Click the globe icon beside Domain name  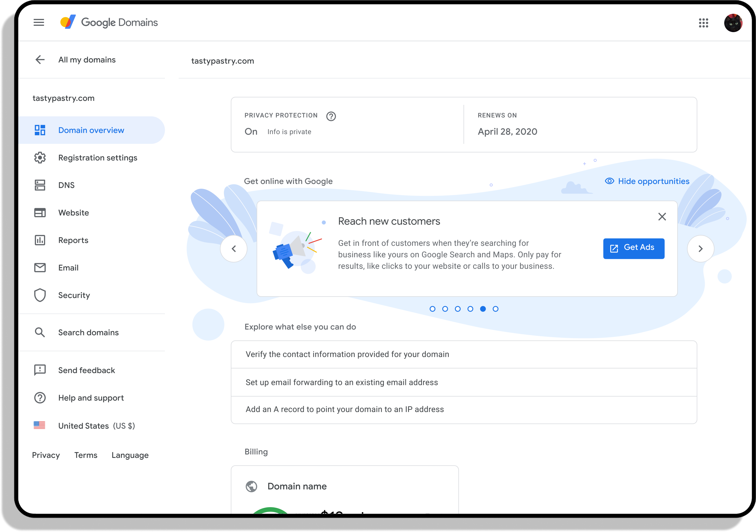pos(251,486)
